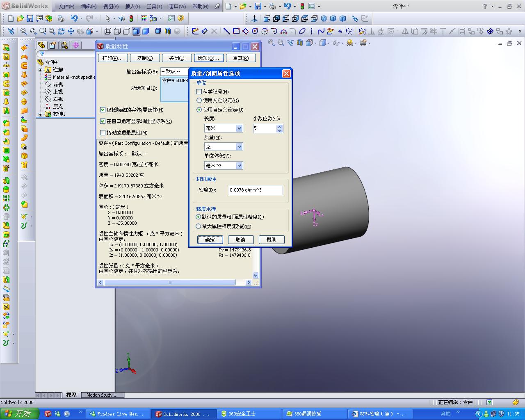
Task: Open the 长度 unit dropdown showing 毫米
Action: [224, 128]
